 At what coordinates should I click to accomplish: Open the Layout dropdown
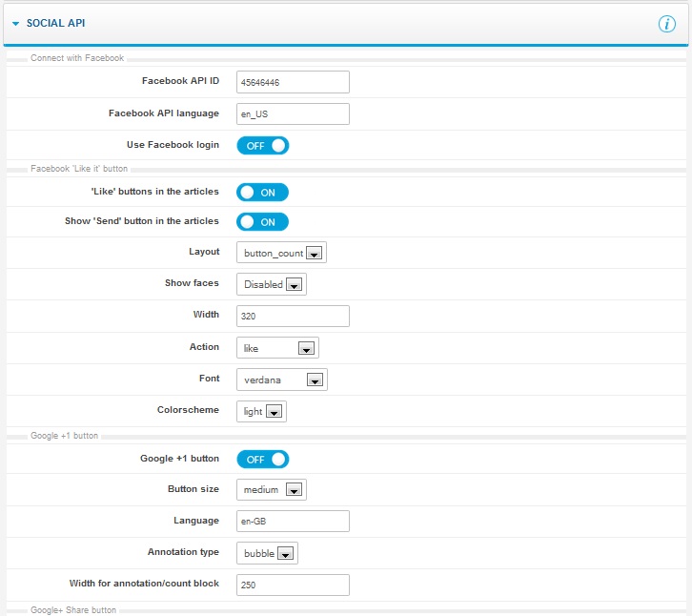pos(281,253)
